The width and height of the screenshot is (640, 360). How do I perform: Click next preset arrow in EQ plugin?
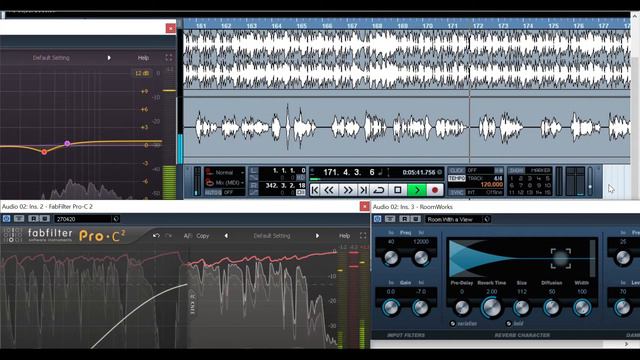[109, 58]
